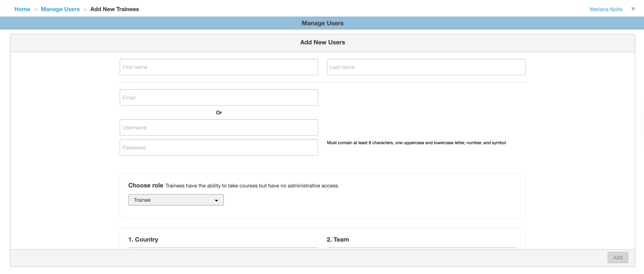Open Manage Users breadcrumb link
This screenshot has width=644, height=274.
60,9
